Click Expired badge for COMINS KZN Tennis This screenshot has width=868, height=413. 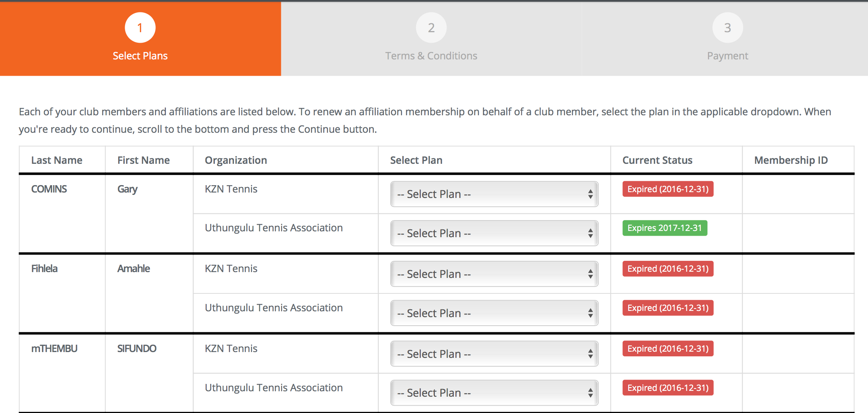click(668, 189)
